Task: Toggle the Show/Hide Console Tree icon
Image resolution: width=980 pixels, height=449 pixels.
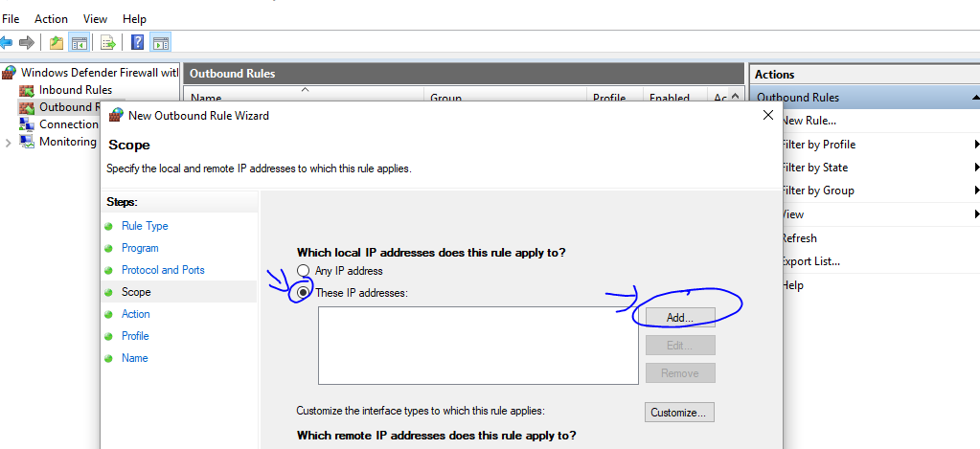Action: [79, 42]
